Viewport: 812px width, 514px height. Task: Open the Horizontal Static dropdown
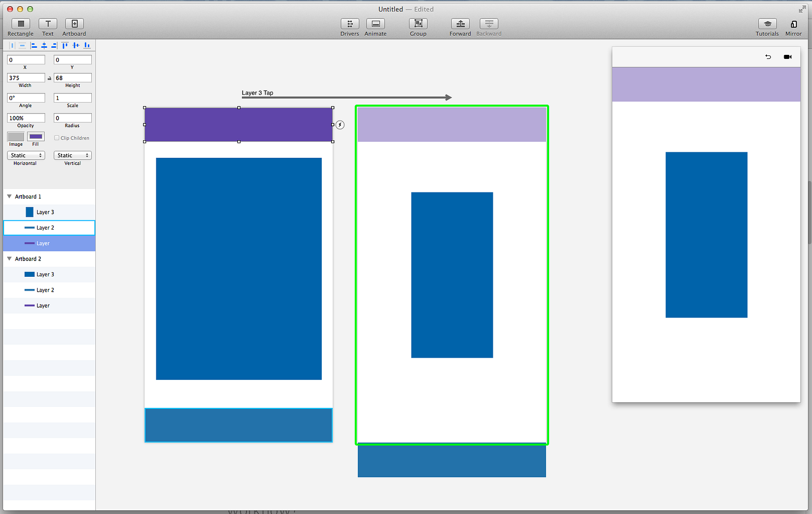coord(26,155)
